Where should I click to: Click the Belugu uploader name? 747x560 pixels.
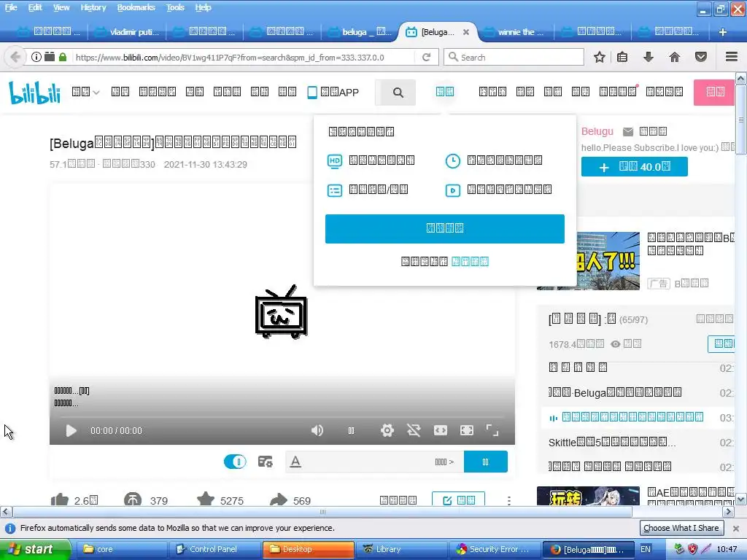[x=597, y=131]
